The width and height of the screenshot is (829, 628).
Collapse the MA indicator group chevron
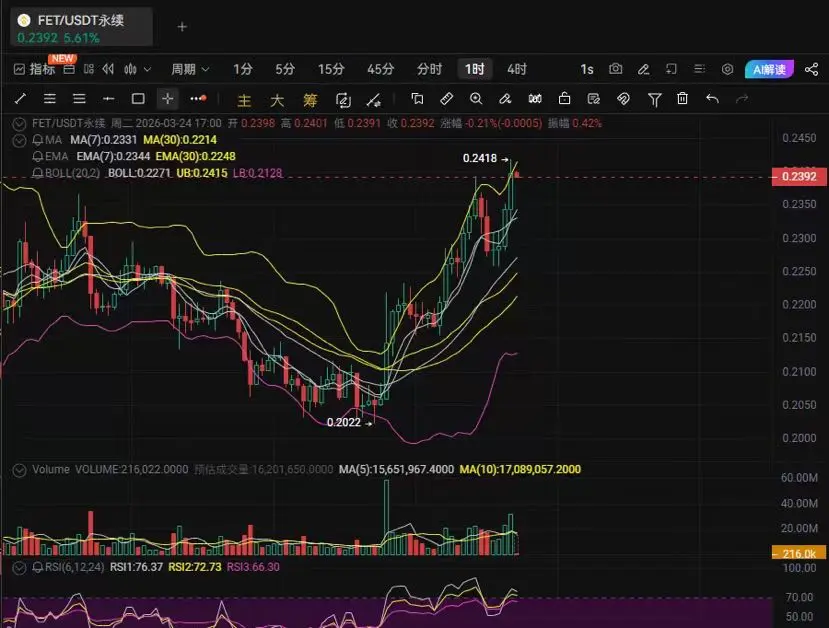(x=20, y=141)
